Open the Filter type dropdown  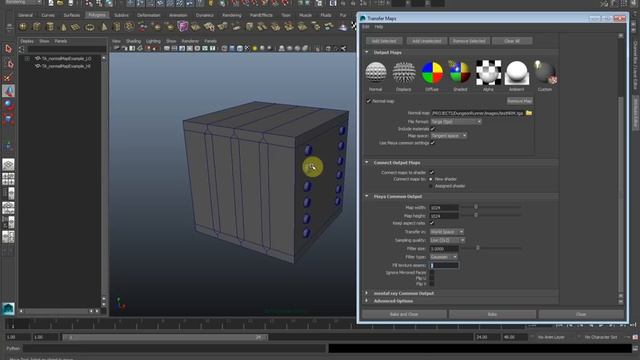(x=444, y=257)
